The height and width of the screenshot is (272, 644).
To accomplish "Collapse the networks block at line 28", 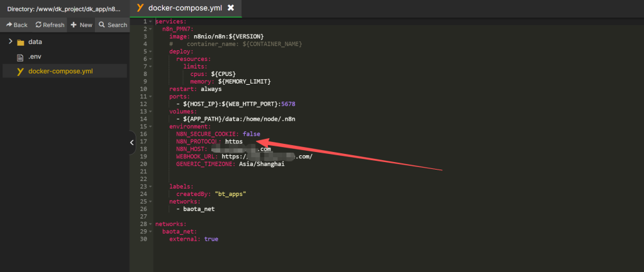I will [151, 224].
